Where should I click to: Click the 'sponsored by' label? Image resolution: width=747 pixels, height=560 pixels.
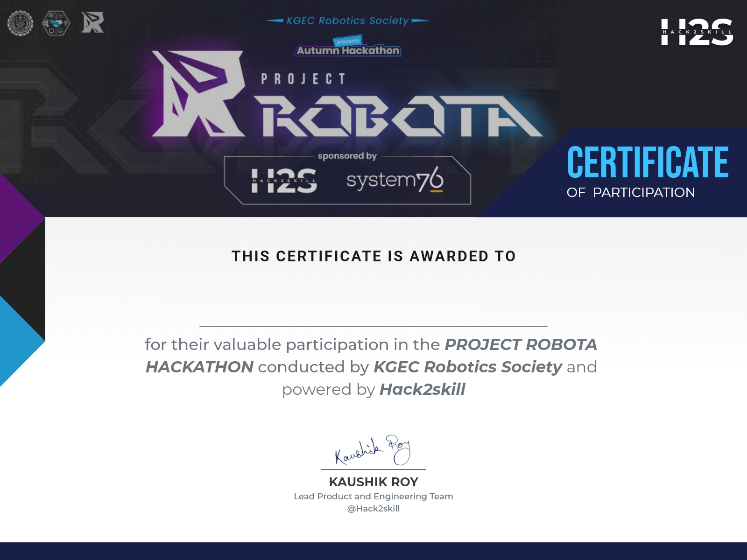(x=347, y=156)
